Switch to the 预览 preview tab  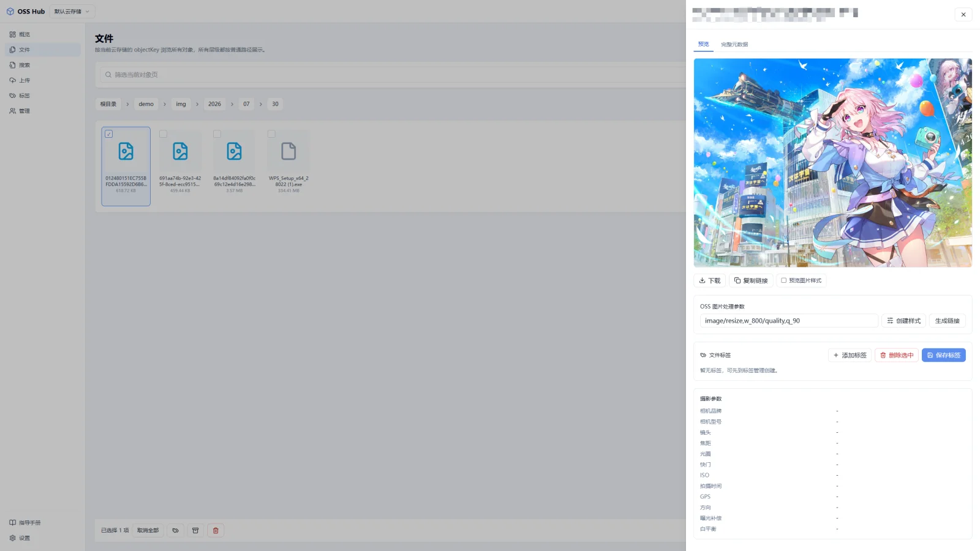pyautogui.click(x=703, y=44)
